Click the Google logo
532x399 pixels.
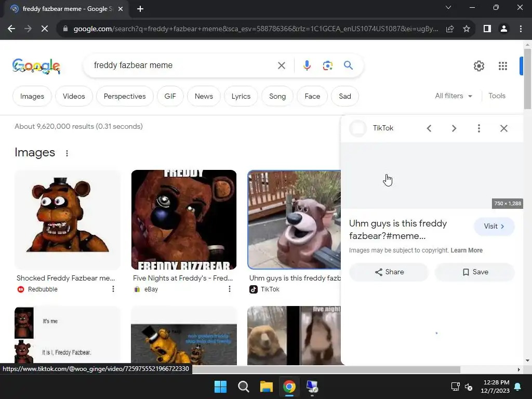point(36,66)
